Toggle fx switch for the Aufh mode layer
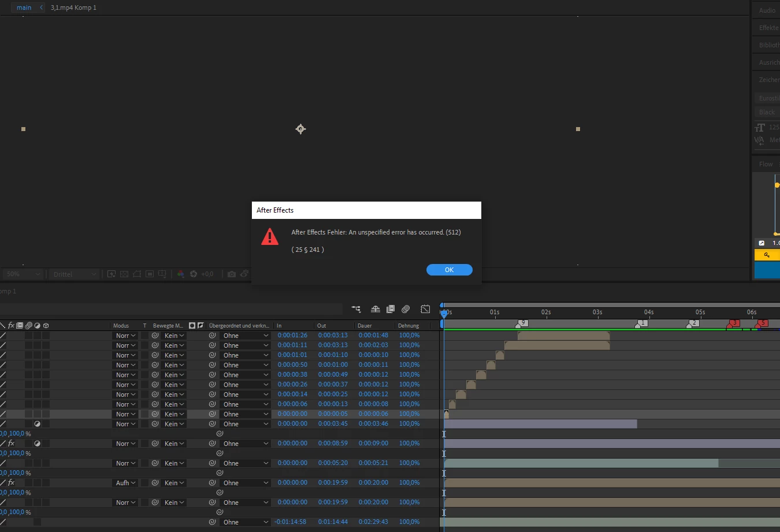This screenshot has width=780, height=532. (x=11, y=483)
